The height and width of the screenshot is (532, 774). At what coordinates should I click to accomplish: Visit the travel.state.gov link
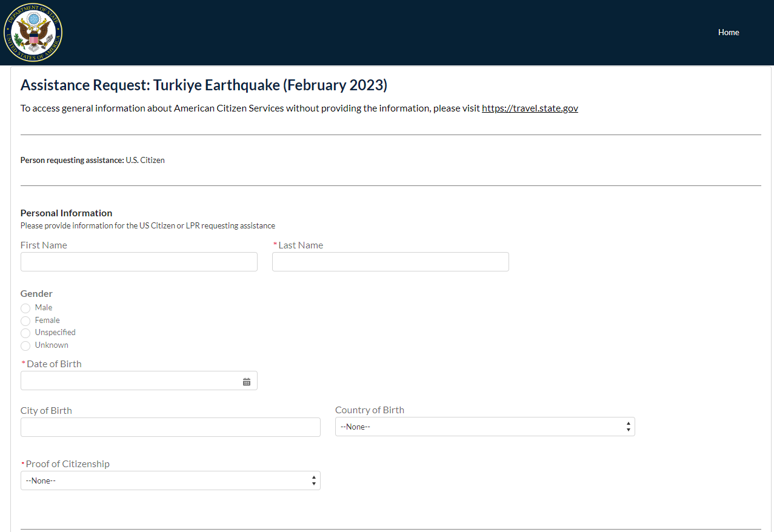(x=530, y=108)
